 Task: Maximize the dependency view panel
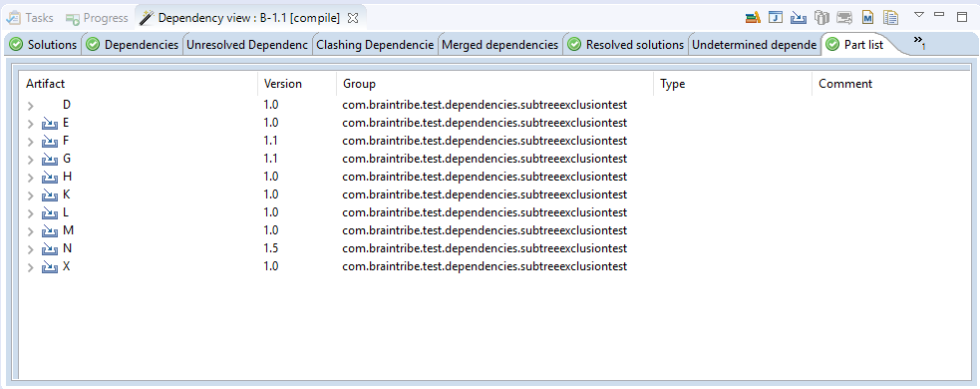click(x=962, y=17)
